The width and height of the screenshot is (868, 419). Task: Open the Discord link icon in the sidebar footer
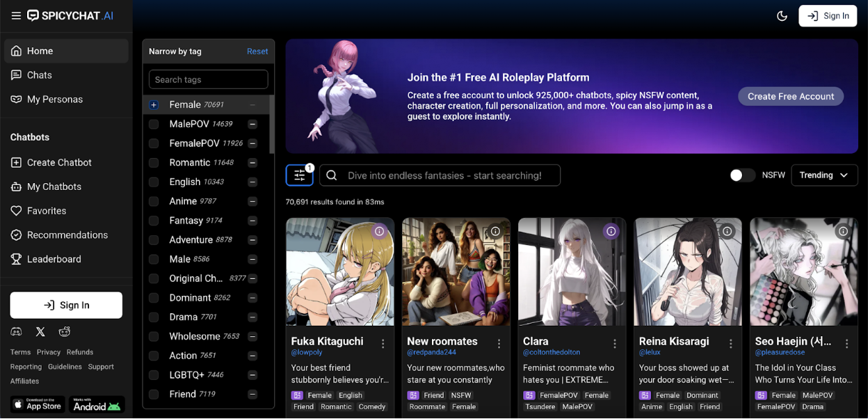pyautogui.click(x=16, y=332)
